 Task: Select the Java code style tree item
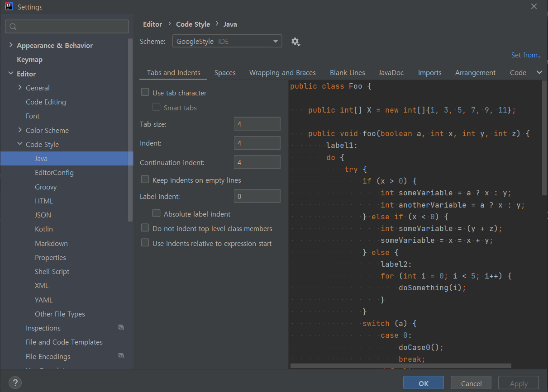pos(41,158)
